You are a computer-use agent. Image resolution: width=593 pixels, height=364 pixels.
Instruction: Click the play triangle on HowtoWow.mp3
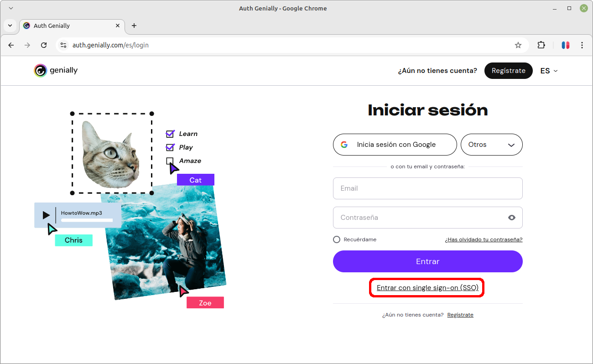(x=46, y=215)
